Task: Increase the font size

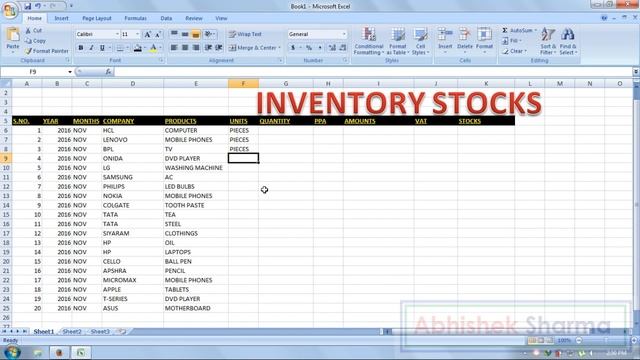Action: coord(147,34)
